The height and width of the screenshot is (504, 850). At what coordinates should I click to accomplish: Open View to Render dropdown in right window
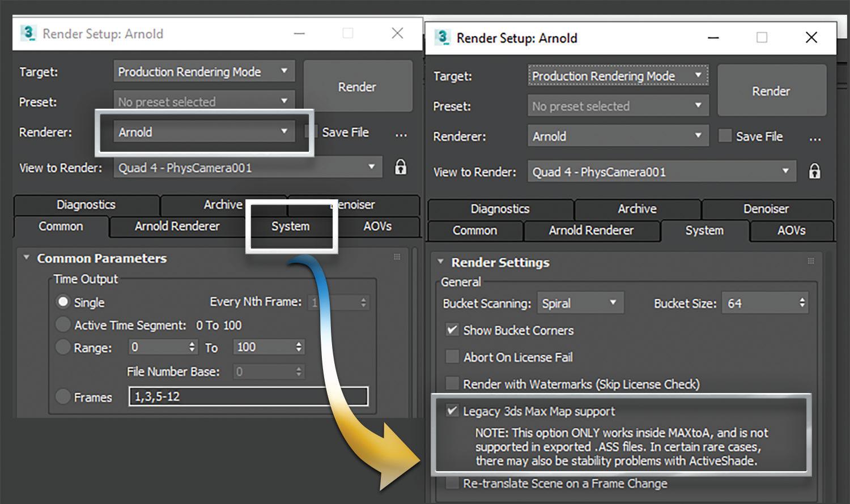tap(662, 172)
